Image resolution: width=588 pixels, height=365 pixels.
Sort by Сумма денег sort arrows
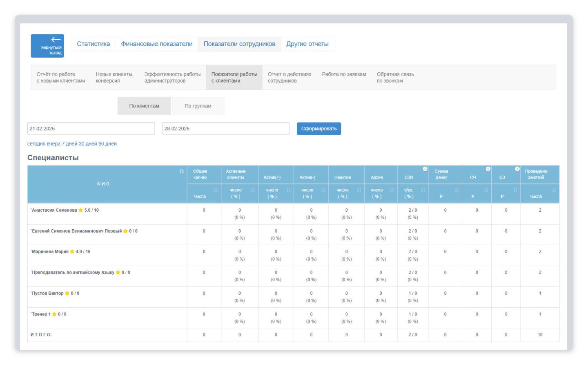click(x=457, y=190)
